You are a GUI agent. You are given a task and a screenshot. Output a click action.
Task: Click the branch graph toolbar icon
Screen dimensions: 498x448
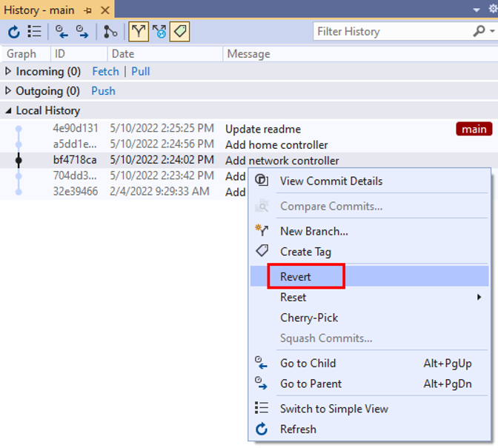pyautogui.click(x=110, y=32)
